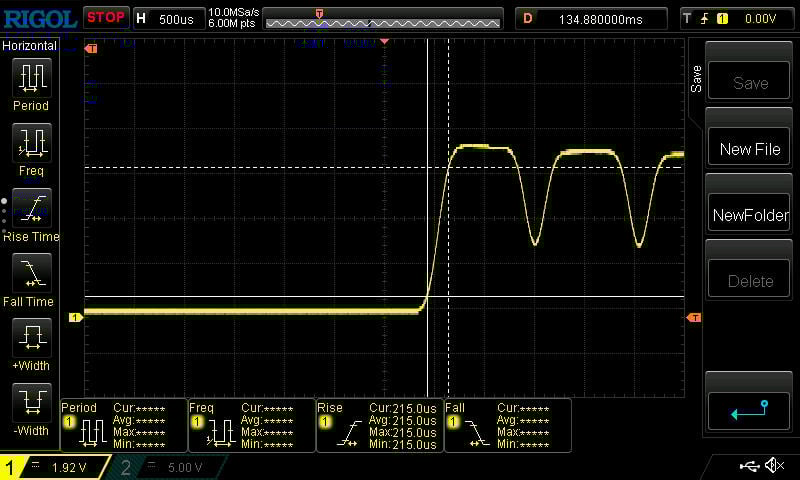Select the Freq measurement icon

coord(32,143)
